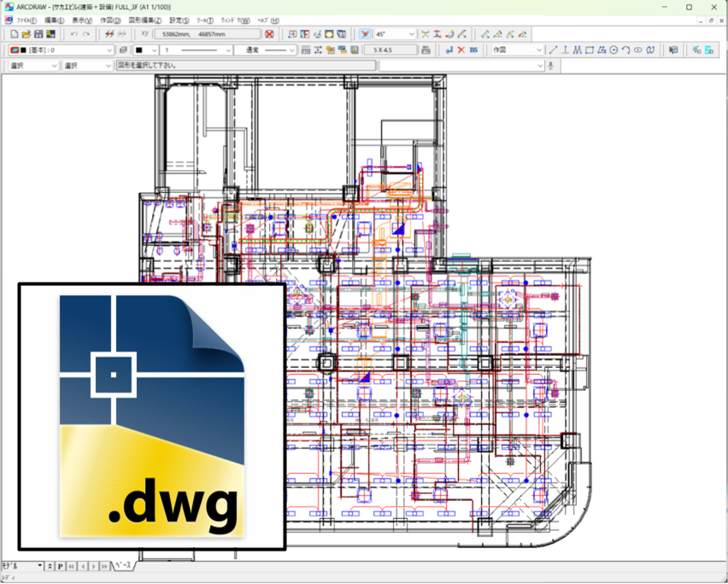Expand the second 選択 dropdown

tap(109, 66)
